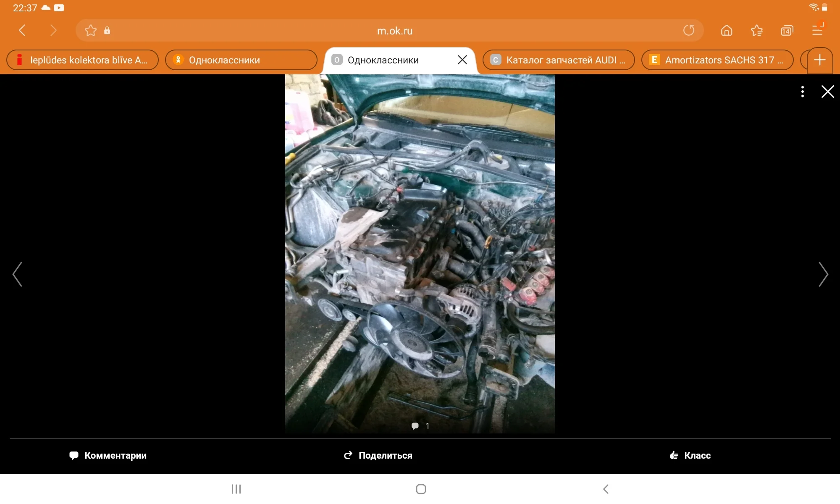Open a new browser tab with plus button
This screenshot has width=840, height=504.
click(819, 60)
